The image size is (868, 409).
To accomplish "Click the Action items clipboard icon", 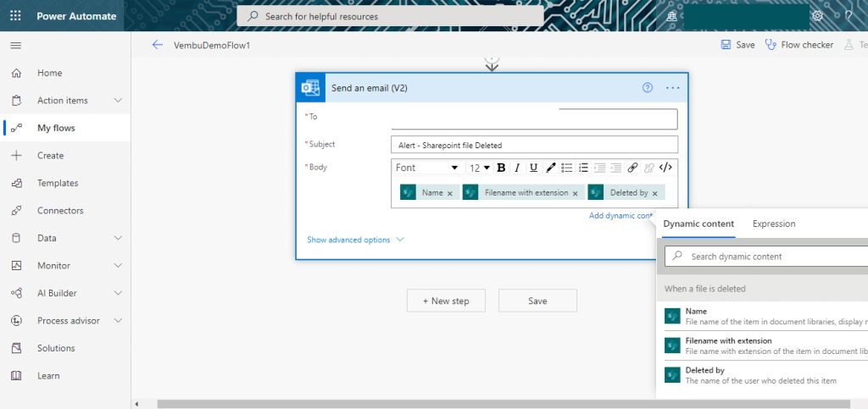I will [17, 101].
